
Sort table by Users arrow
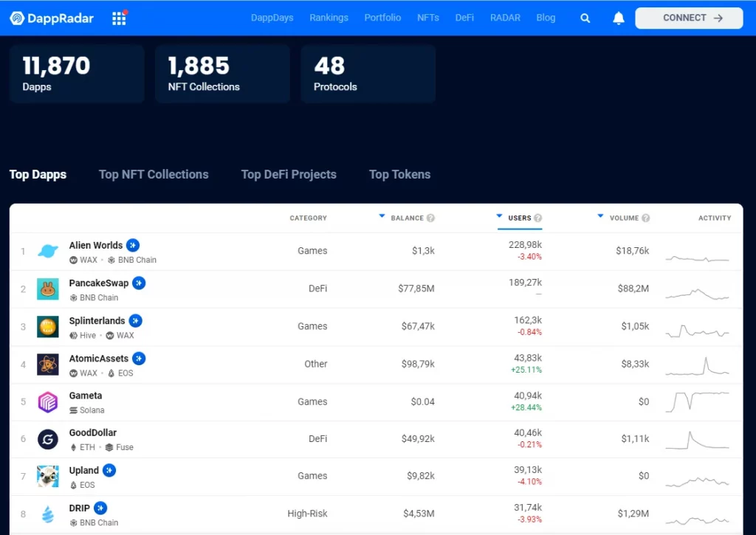pos(500,216)
